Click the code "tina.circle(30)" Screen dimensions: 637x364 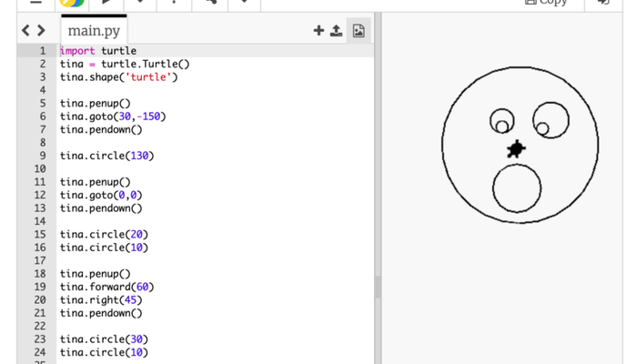point(104,339)
